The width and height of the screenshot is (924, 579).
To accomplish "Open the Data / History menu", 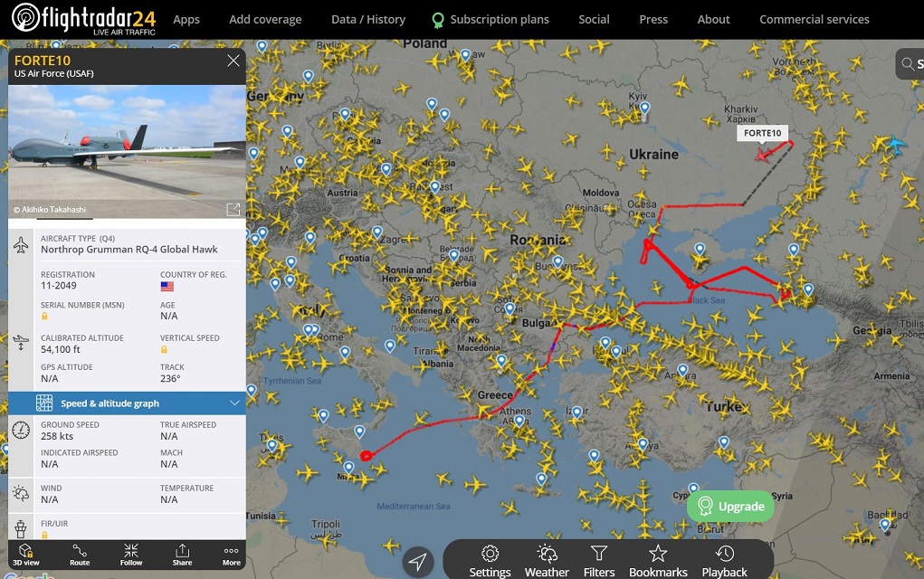I will [368, 19].
